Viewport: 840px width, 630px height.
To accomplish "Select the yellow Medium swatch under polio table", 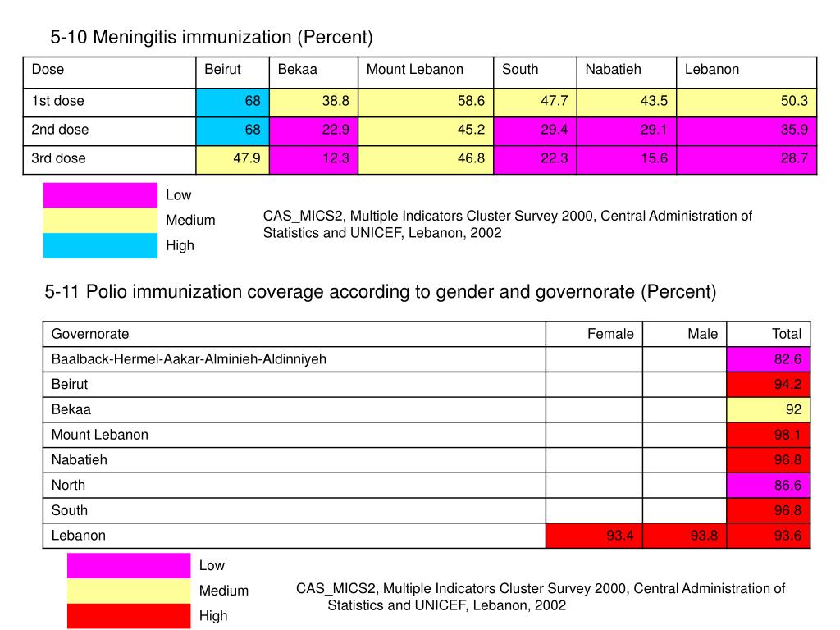I will (x=129, y=591).
